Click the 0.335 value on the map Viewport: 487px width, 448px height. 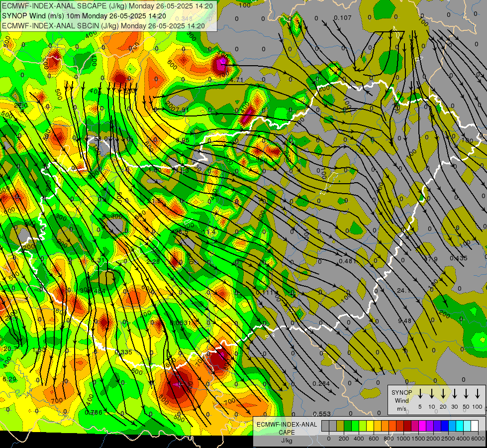123,352
